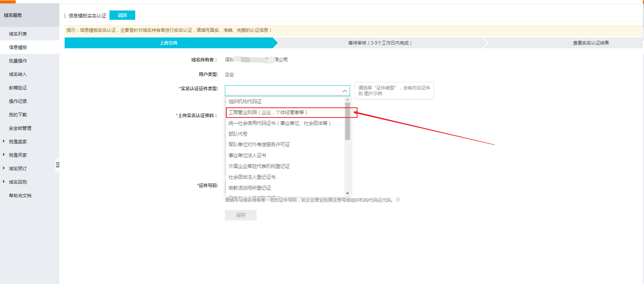Screen dimensions: 644x284
Task: Click the 返回 button
Action: tap(122, 15)
